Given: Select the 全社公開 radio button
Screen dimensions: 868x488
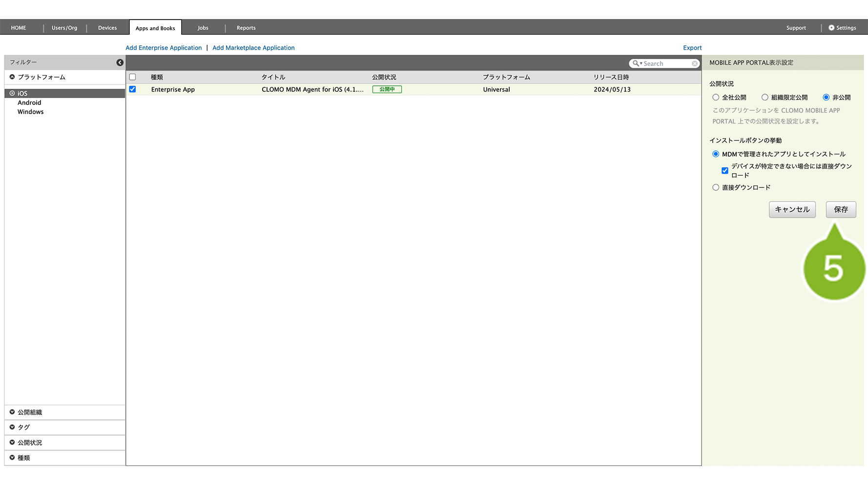Looking at the screenshot, I should [x=716, y=98].
